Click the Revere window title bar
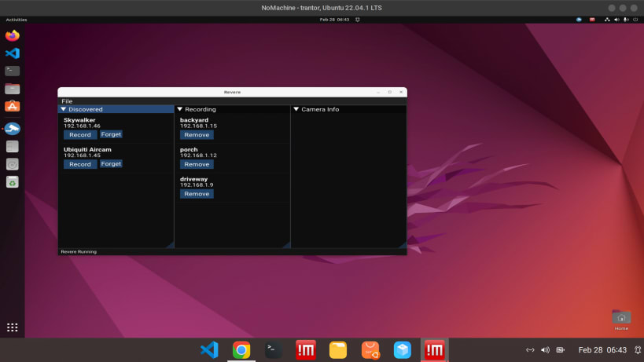This screenshot has height=362, width=644. (233, 92)
